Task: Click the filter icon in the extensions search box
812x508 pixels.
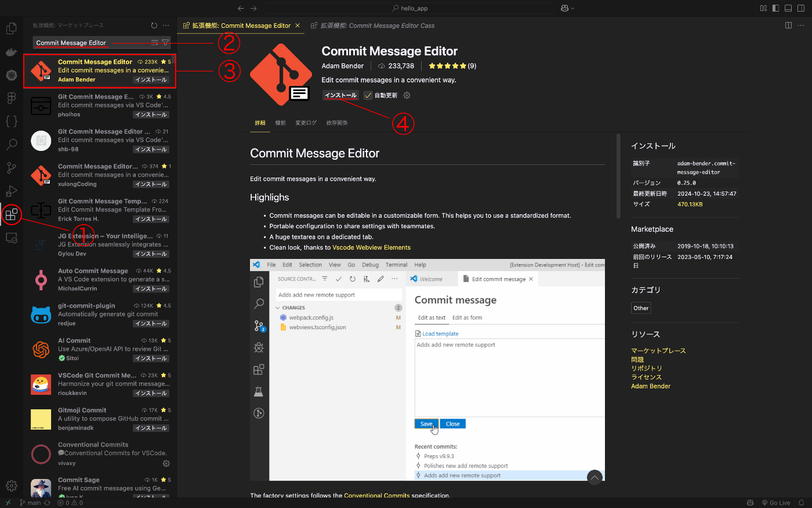Action: (166, 42)
